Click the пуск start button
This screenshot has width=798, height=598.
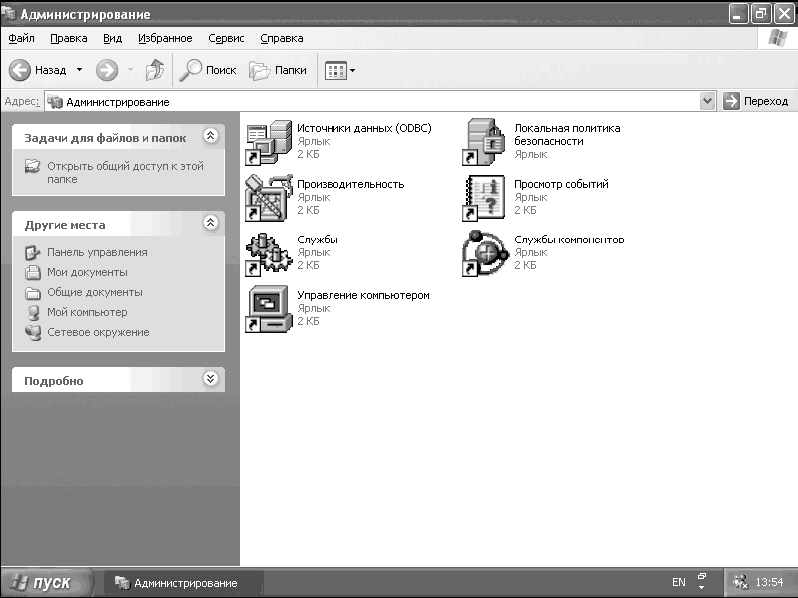pyautogui.click(x=46, y=582)
